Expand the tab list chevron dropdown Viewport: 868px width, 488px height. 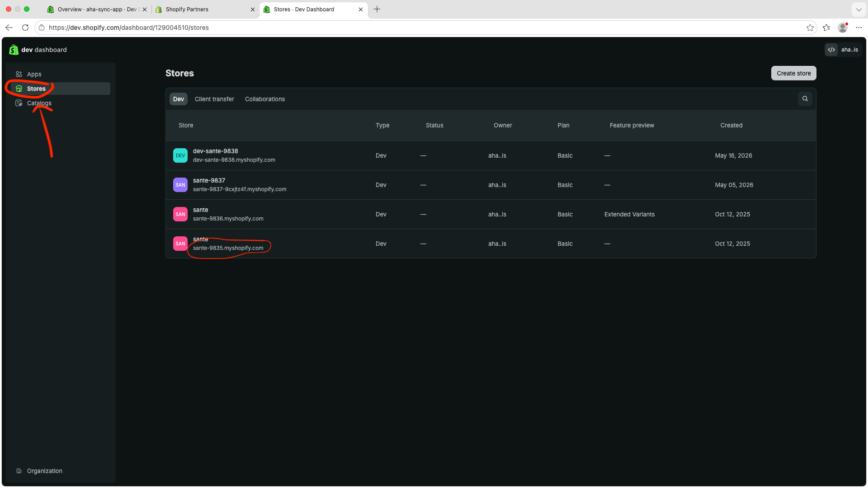coord(859,9)
